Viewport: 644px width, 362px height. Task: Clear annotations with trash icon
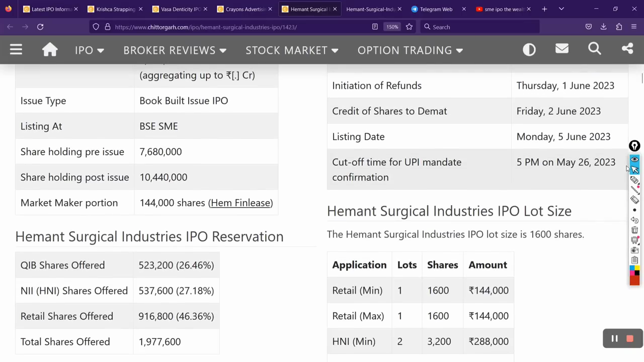tap(634, 230)
